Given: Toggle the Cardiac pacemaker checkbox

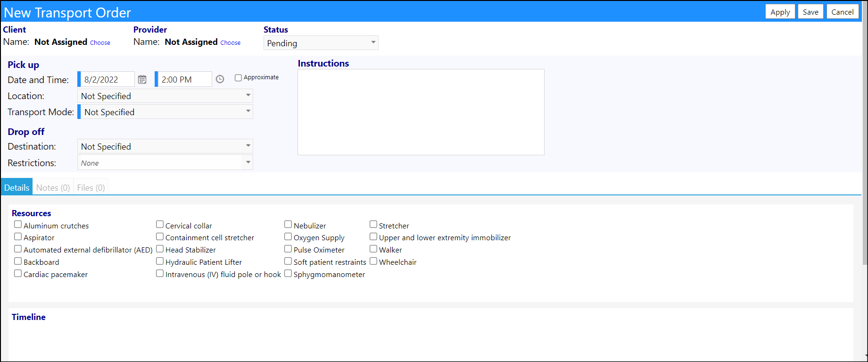Looking at the screenshot, I should tap(18, 273).
